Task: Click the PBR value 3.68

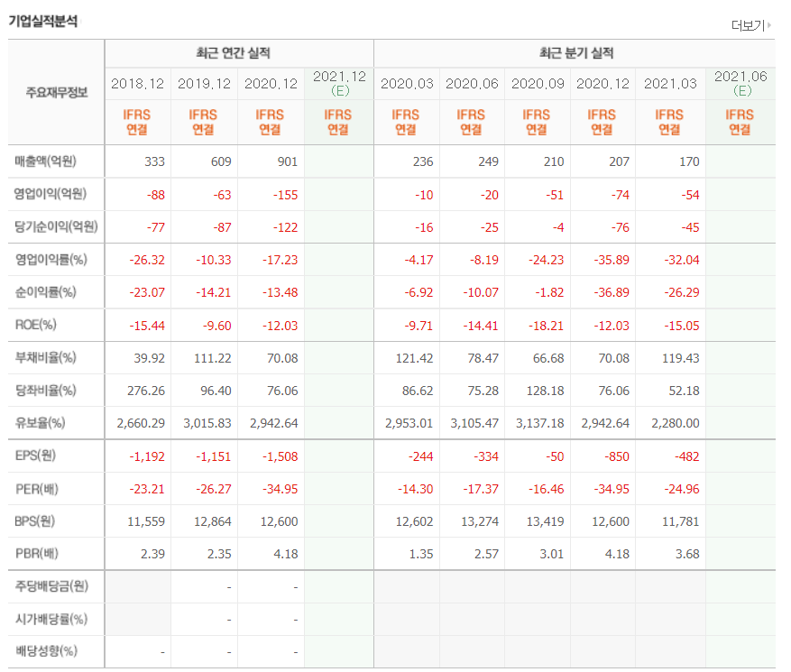Action: pyautogui.click(x=687, y=554)
